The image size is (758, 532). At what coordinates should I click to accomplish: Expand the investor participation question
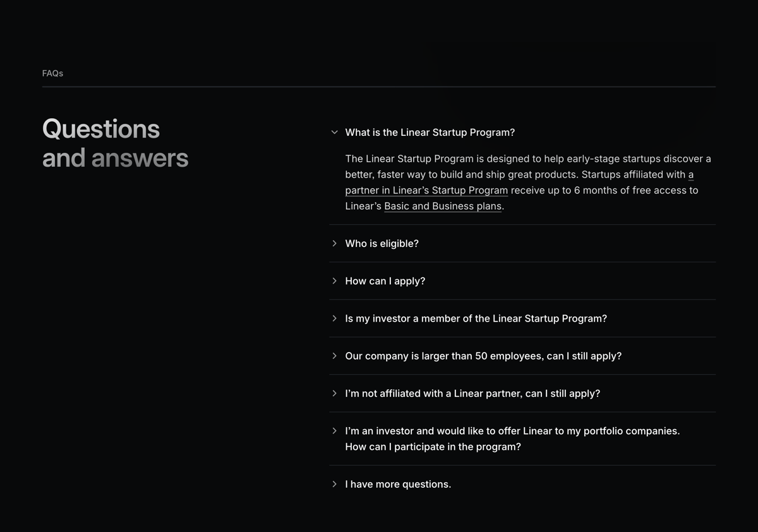[x=512, y=431]
